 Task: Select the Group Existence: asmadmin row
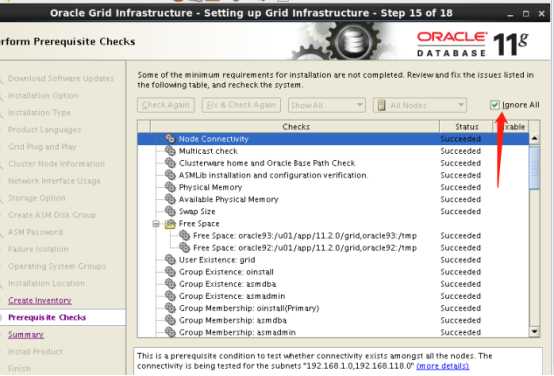(333, 296)
